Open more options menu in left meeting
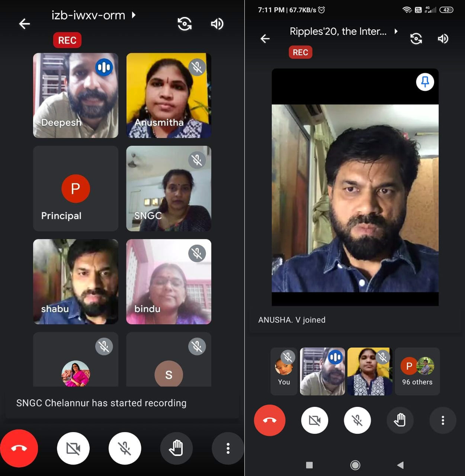 click(x=228, y=448)
